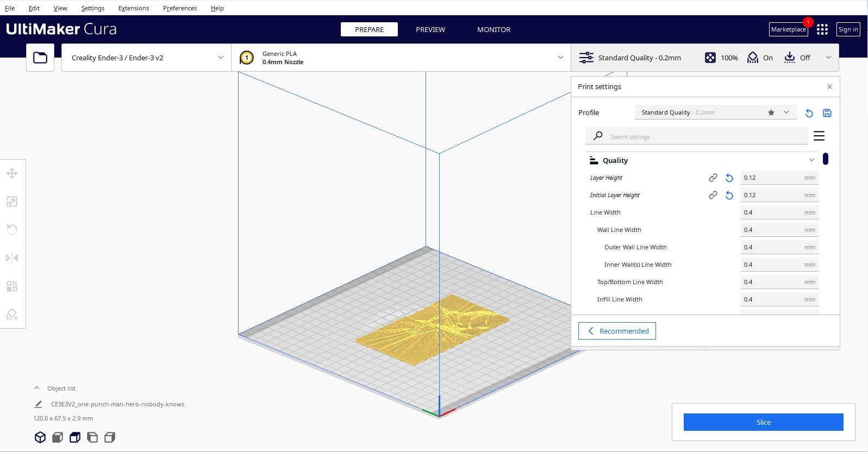Collapse the Quality settings section

(811, 160)
